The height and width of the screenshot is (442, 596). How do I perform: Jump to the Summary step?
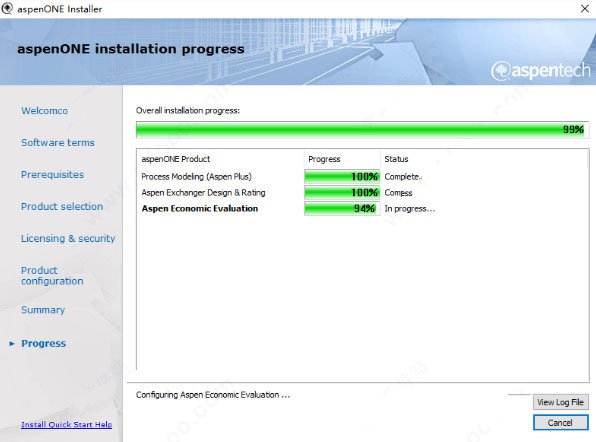coord(43,310)
